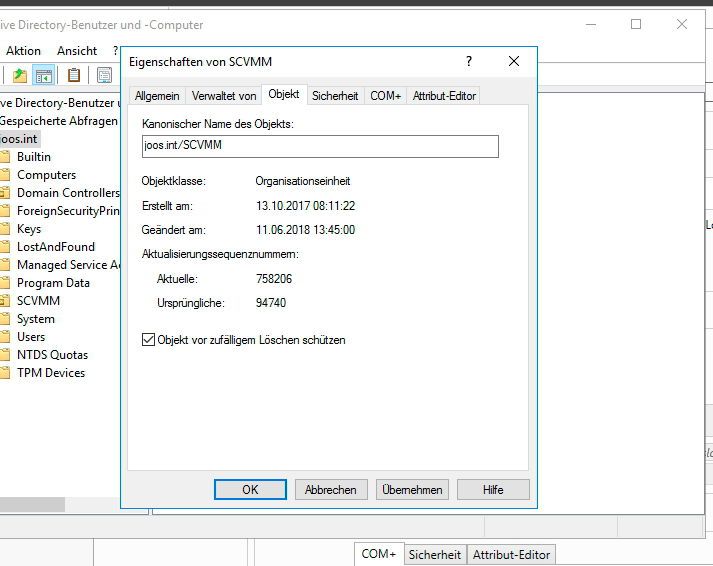
Task: Select the Keys container
Action: (x=29, y=229)
